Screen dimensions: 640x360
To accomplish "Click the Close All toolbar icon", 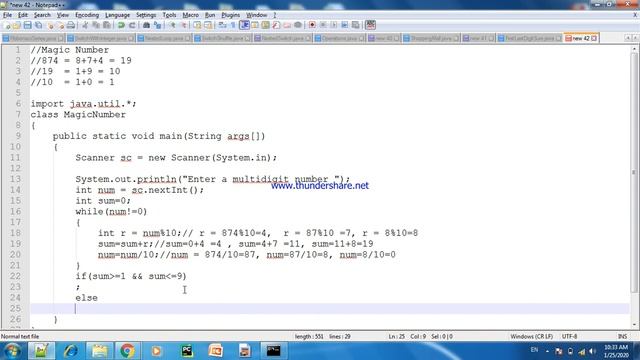I will point(60,25).
